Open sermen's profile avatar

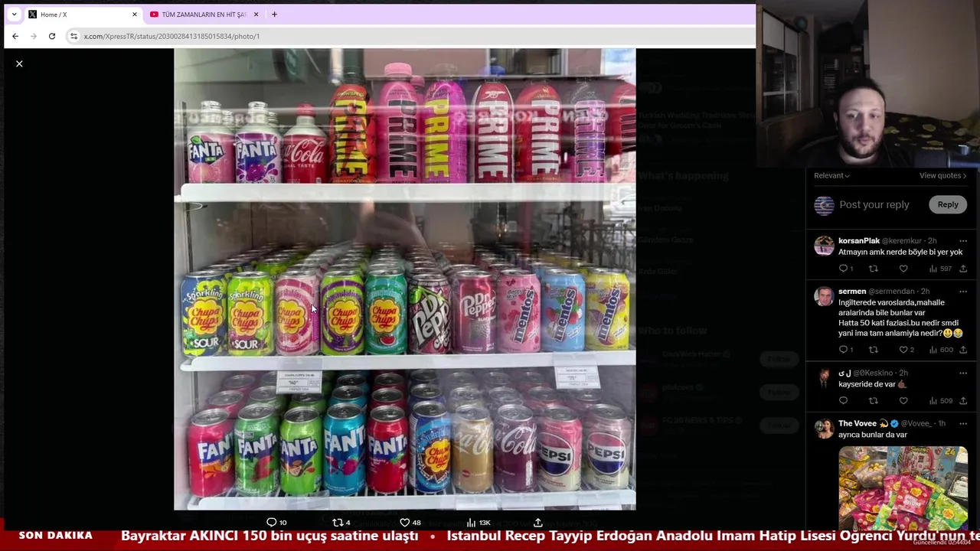point(824,296)
